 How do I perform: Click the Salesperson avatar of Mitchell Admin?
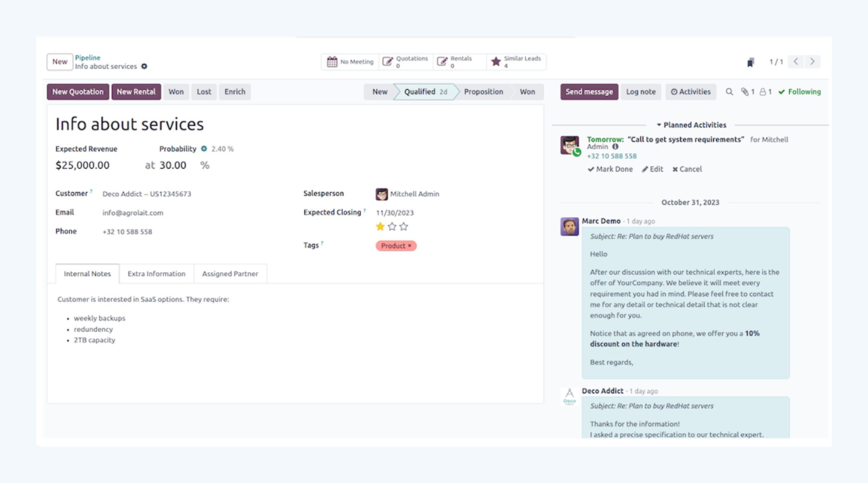tap(382, 194)
